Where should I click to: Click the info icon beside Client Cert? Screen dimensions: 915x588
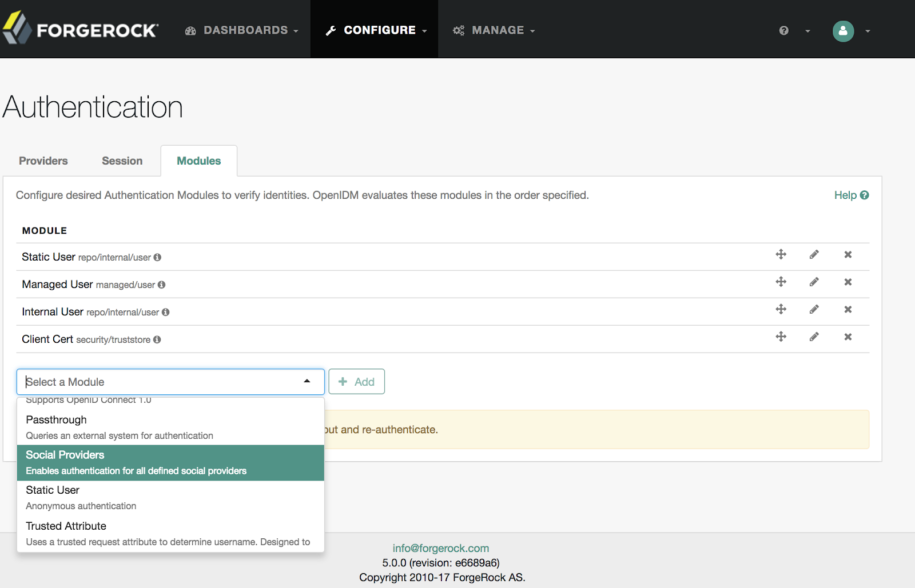click(157, 339)
